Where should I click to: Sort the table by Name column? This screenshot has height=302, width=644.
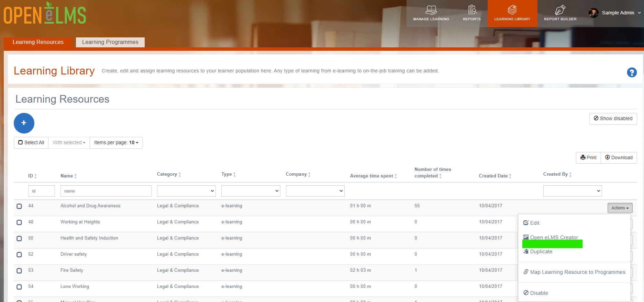[x=69, y=176]
